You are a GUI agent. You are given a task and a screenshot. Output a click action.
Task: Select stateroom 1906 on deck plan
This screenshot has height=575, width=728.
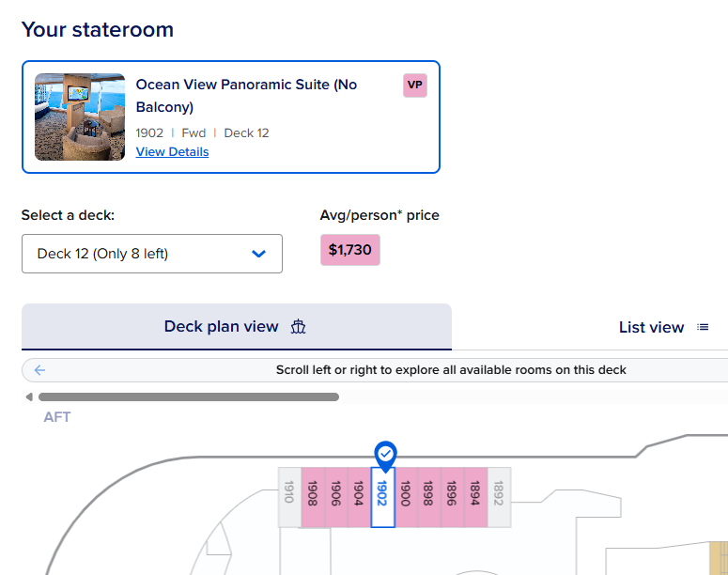point(336,496)
